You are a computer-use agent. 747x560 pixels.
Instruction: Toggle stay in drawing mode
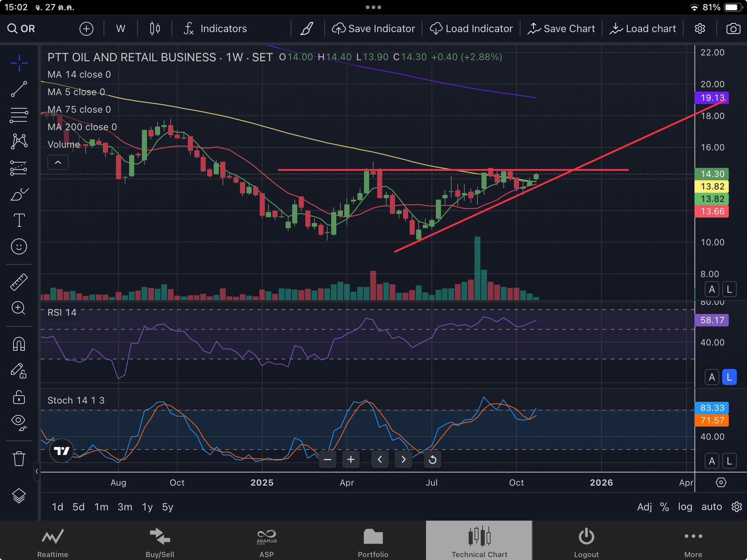(x=19, y=371)
